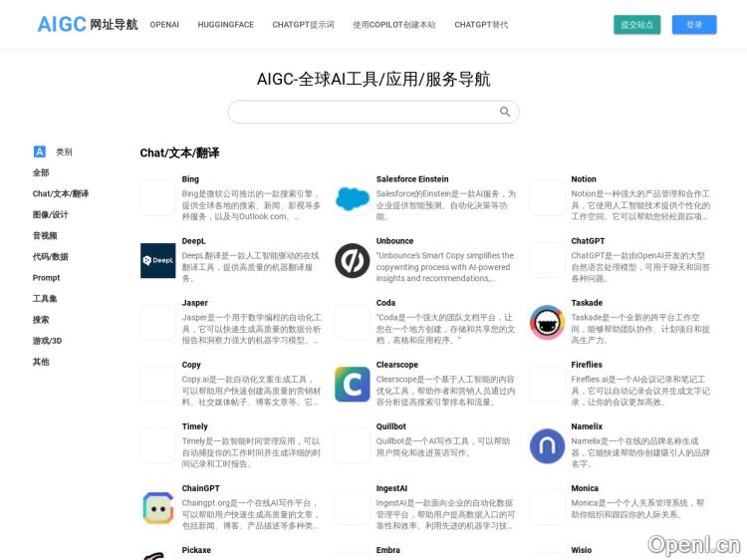The image size is (747, 560).
Task: Select the Prompt sidebar category
Action: pyautogui.click(x=46, y=277)
